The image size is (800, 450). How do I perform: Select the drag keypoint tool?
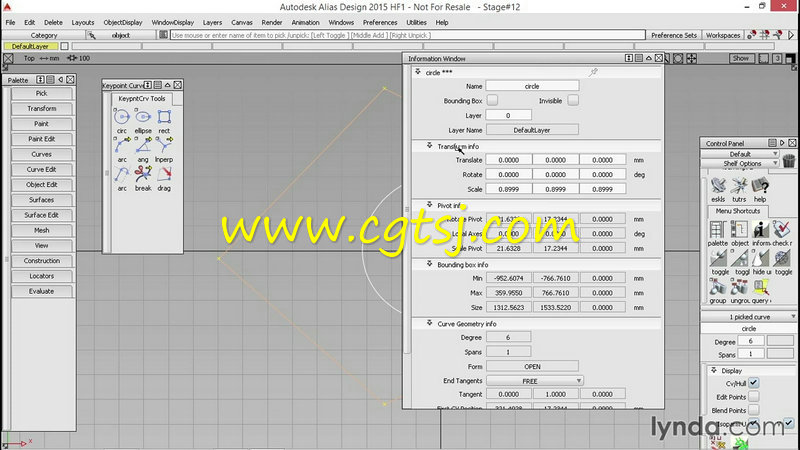click(x=164, y=174)
